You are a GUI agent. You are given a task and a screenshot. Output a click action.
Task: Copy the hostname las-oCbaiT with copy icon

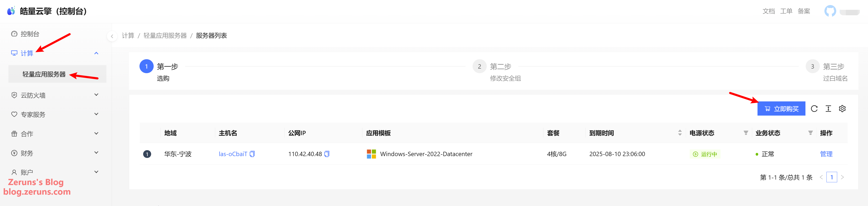[x=252, y=154]
